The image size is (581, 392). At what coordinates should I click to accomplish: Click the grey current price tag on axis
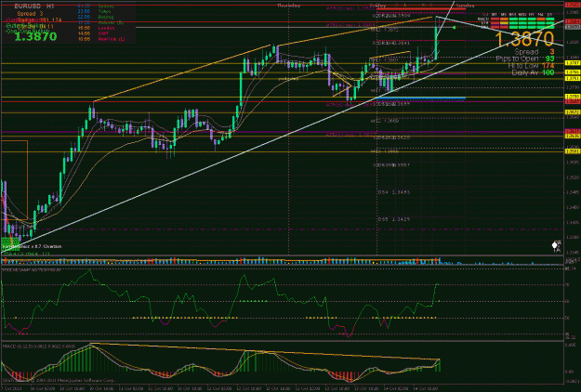pos(573,27)
